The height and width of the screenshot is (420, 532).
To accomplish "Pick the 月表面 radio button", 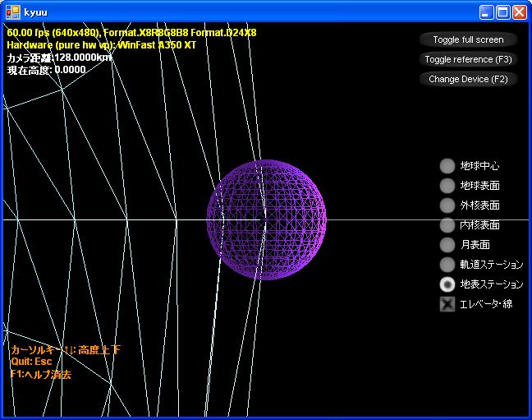I will (447, 245).
